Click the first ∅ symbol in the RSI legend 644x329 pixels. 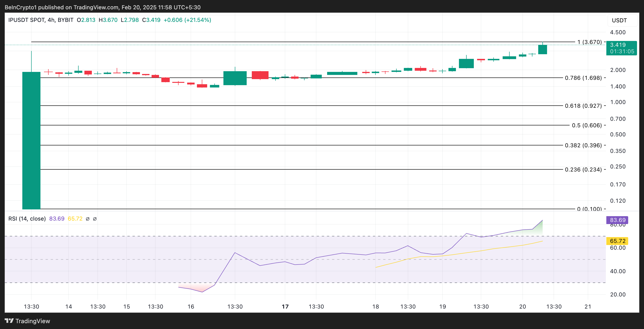(87, 219)
